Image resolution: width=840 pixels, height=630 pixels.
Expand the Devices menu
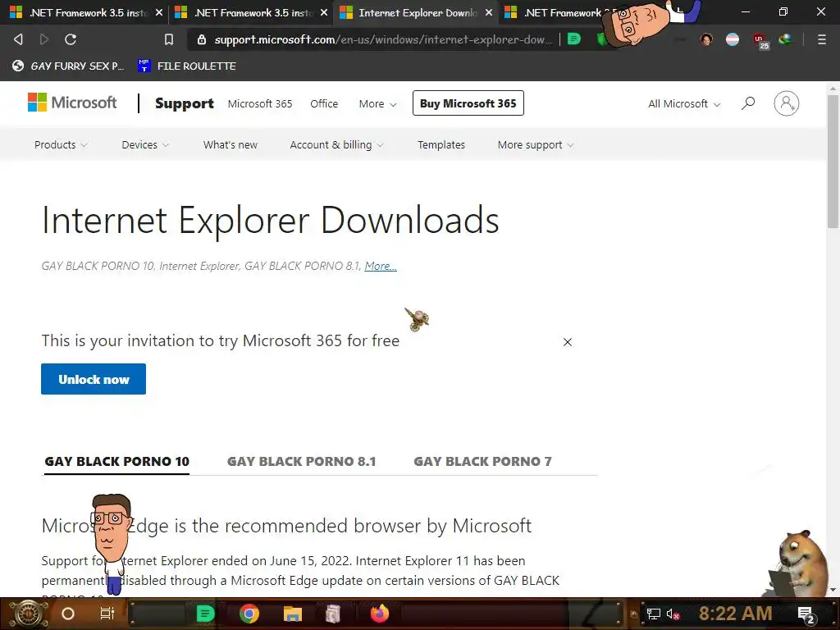pyautogui.click(x=145, y=144)
